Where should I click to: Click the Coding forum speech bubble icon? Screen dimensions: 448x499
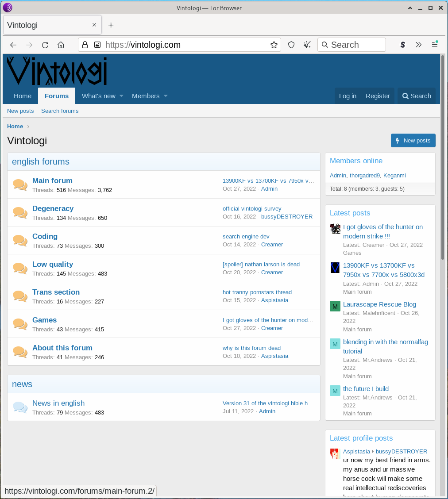click(x=20, y=240)
